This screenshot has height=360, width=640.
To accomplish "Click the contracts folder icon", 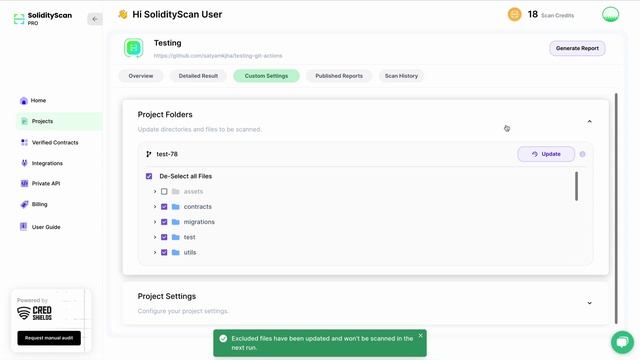I will 176,207.
